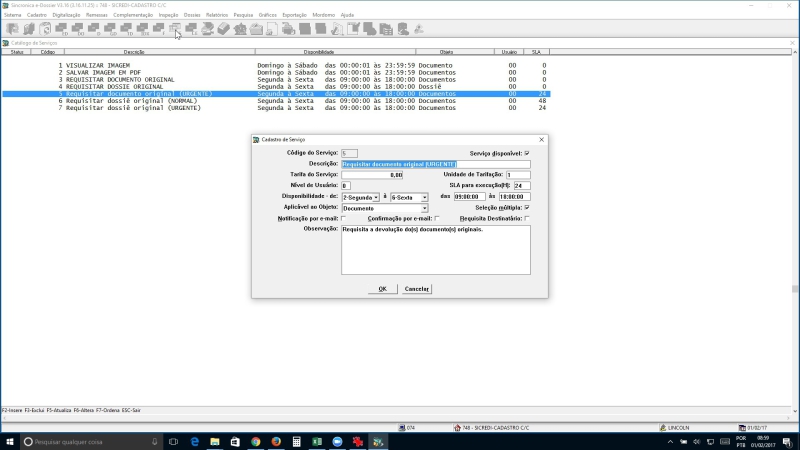Click the printer icon in the toolbar
Viewport: 800px width, 450px height.
tap(289, 29)
